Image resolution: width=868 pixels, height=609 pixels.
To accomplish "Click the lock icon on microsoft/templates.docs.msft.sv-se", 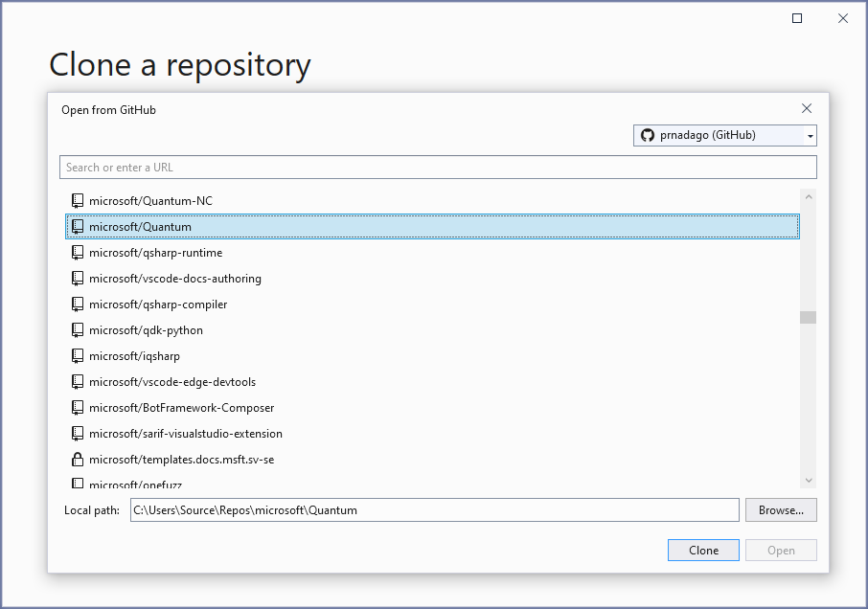I will pos(78,459).
